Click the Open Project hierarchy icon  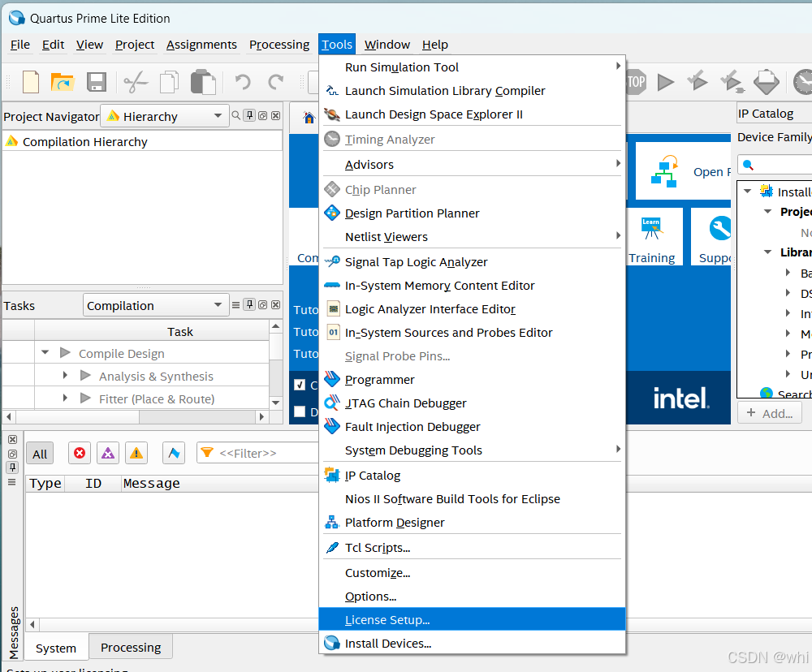pyautogui.click(x=664, y=171)
